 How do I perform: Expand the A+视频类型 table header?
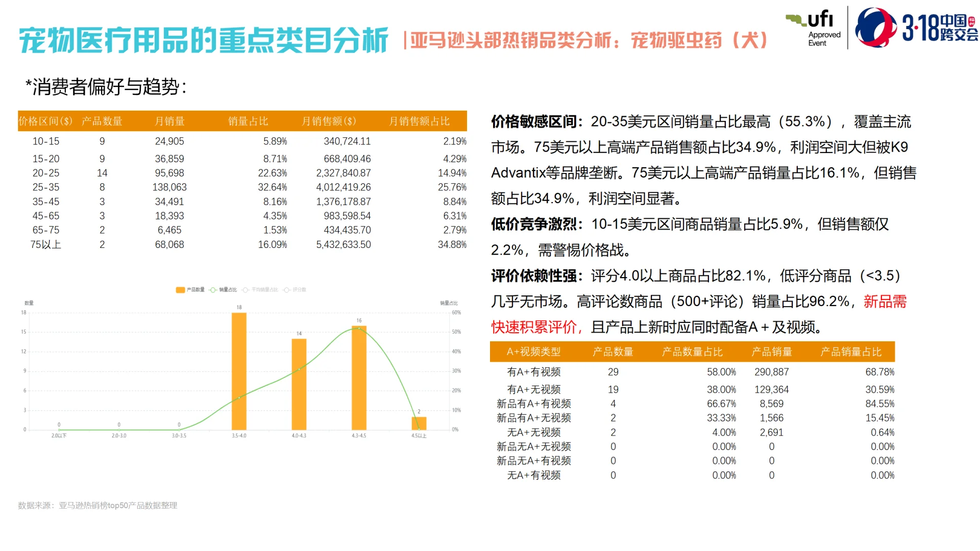pos(533,352)
